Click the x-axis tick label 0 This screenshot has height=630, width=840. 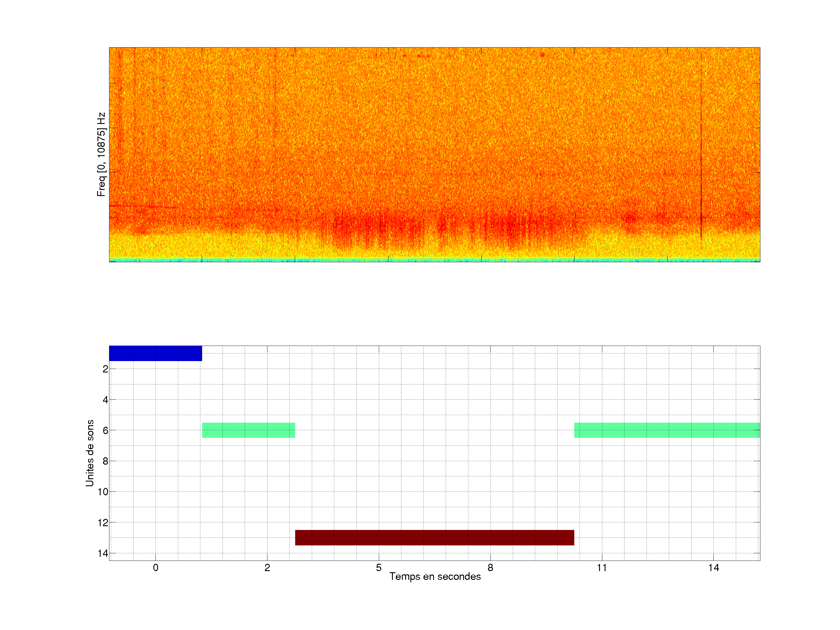coord(155,568)
